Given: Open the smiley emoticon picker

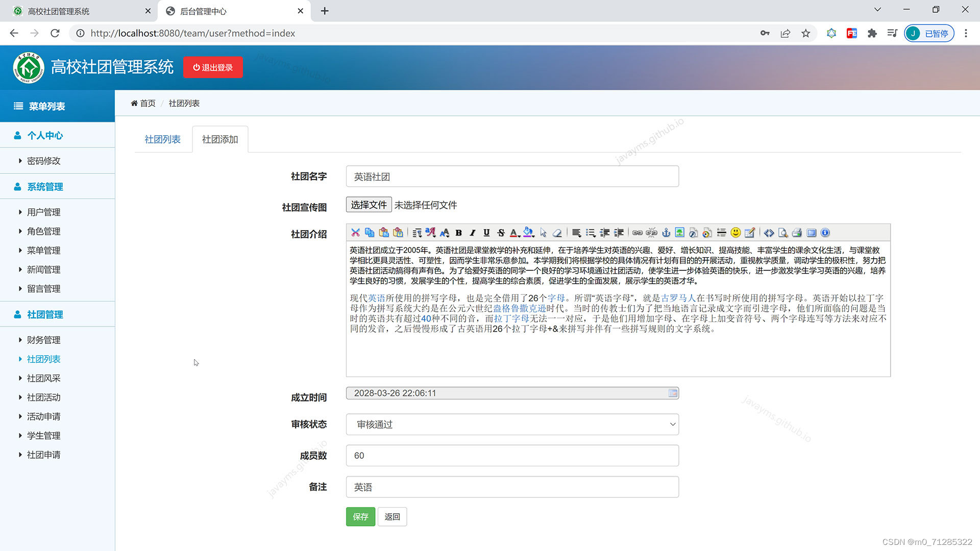Looking at the screenshot, I should point(735,233).
